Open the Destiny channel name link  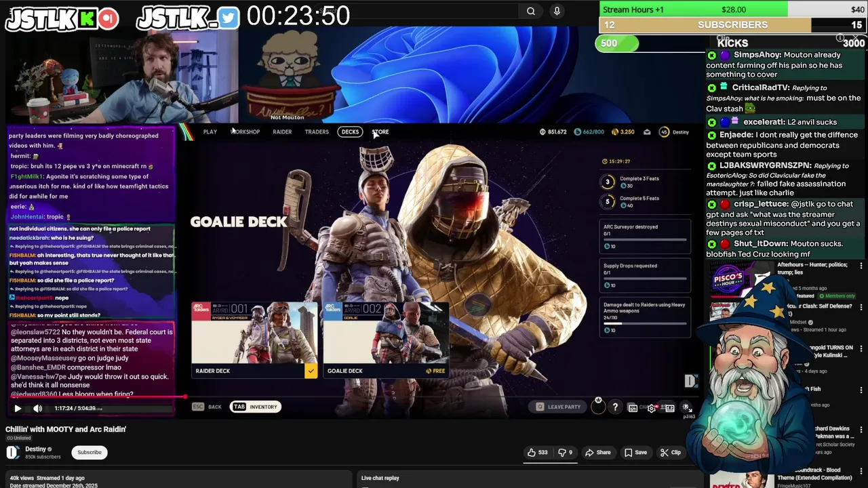(35, 449)
